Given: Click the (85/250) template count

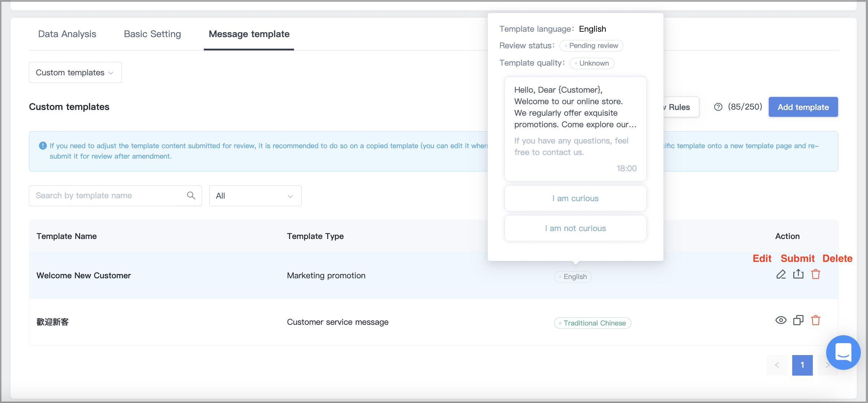Looking at the screenshot, I should click(x=745, y=107).
